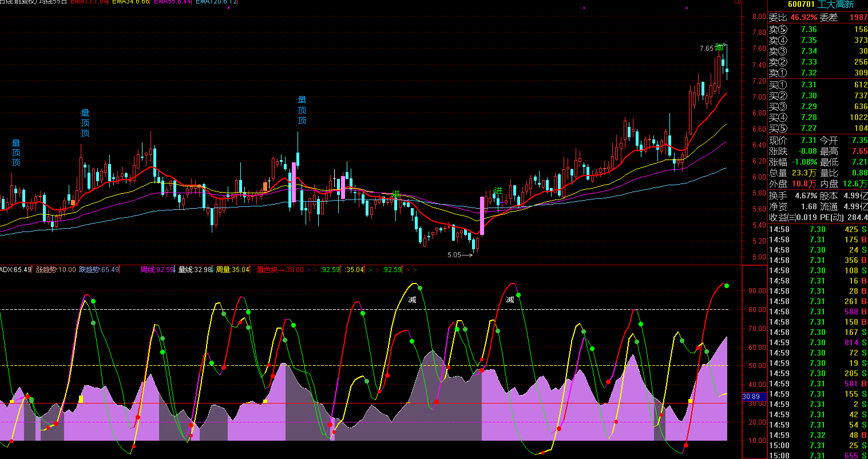Click the green 进 signal near 5.05 rebound
868x459 pixels.
click(498, 191)
